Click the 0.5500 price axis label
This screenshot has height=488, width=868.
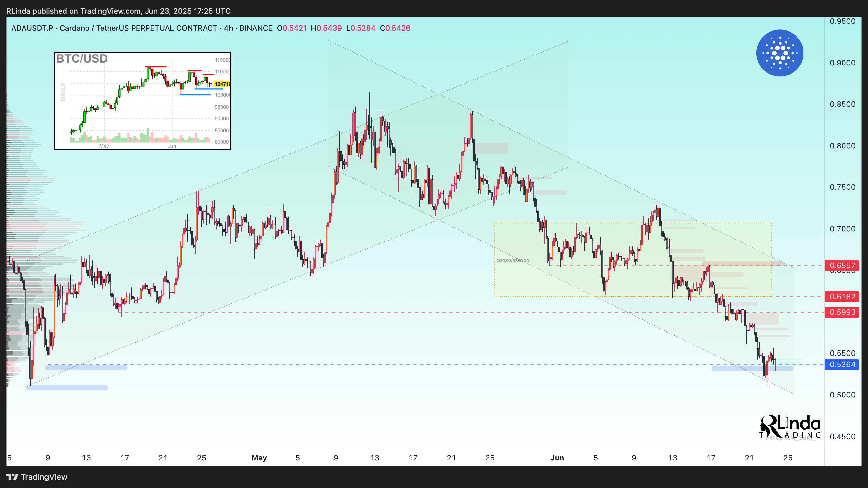(x=842, y=353)
